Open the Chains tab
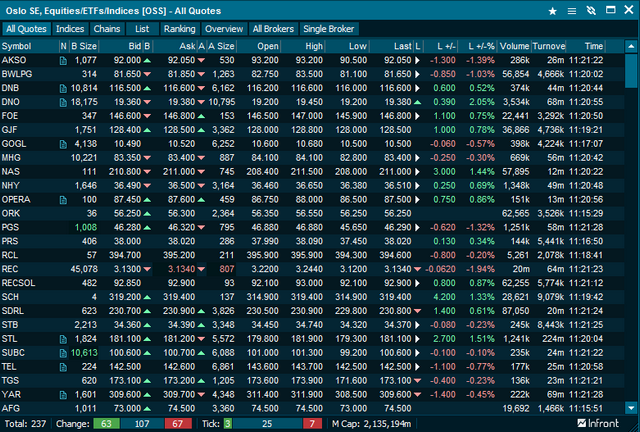The width and height of the screenshot is (640, 432). 107,29
